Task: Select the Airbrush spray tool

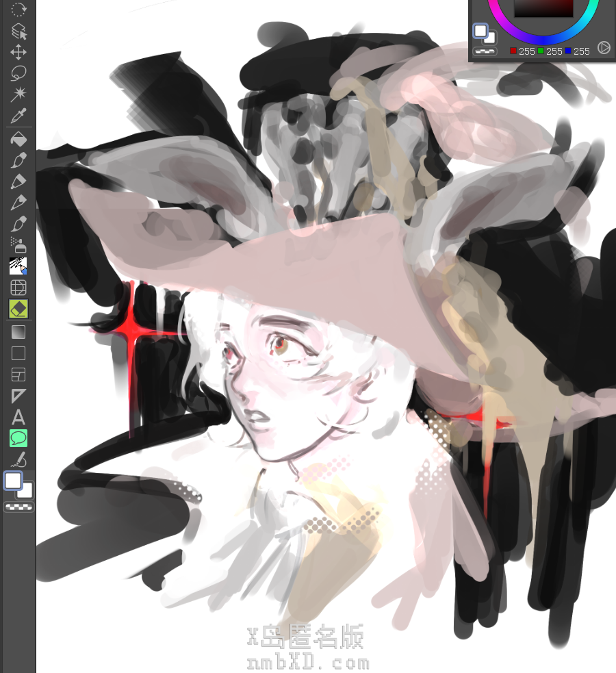Action: [18, 244]
